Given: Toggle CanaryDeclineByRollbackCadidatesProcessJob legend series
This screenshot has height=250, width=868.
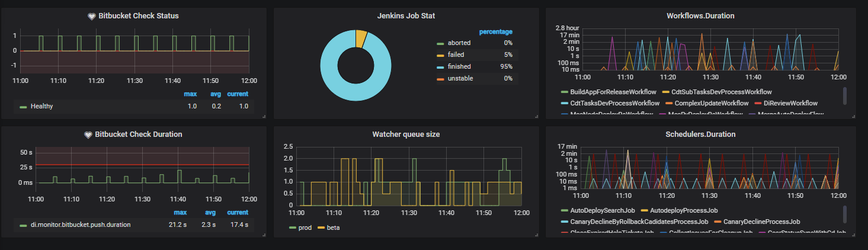Looking at the screenshot, I should [639, 222].
